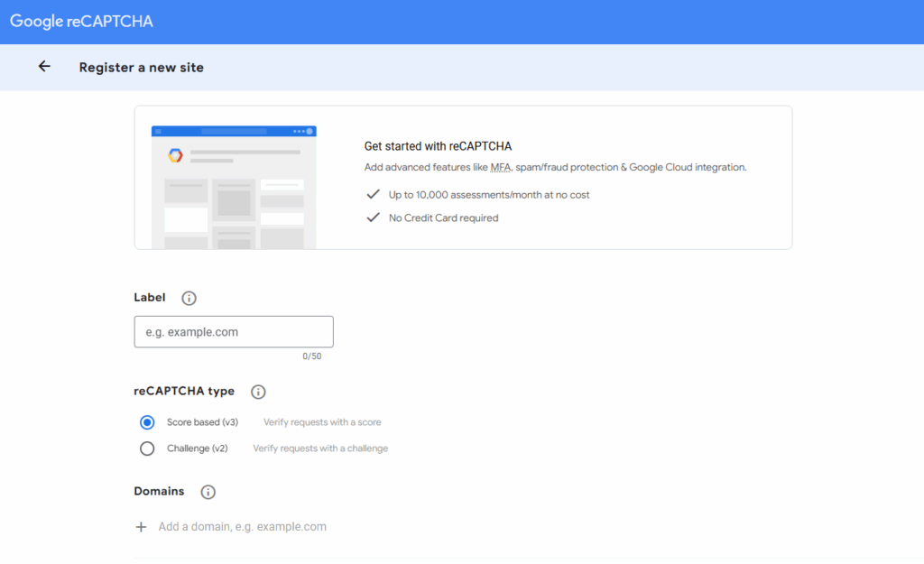This screenshot has width=924, height=564.
Task: Click the reCAPTCHA console preview thumbnail
Action: 234,187
